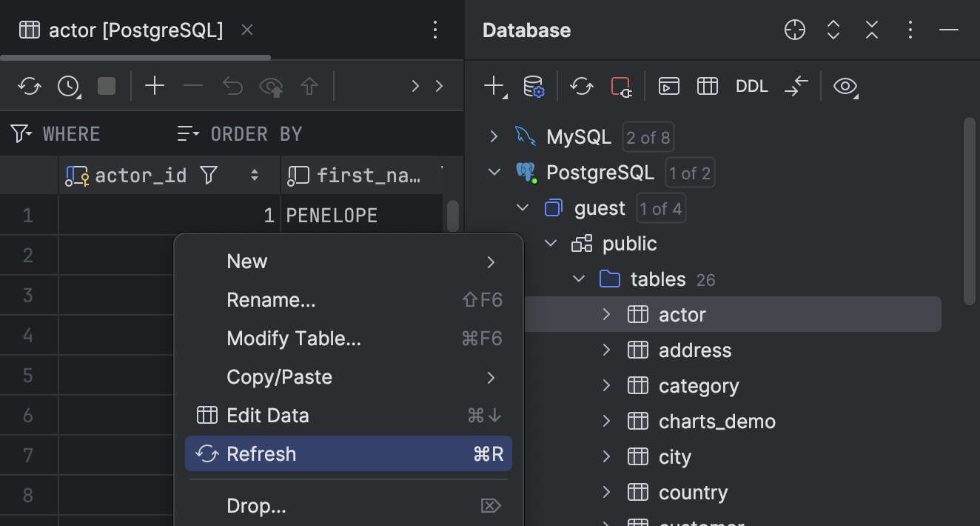Open data source properties in the Database toolbar
This screenshot has width=980, height=526.
click(x=535, y=86)
